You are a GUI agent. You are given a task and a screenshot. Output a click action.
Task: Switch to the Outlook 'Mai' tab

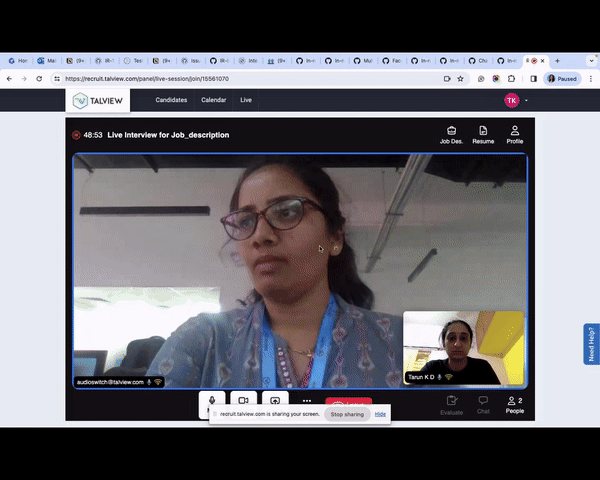click(46, 61)
